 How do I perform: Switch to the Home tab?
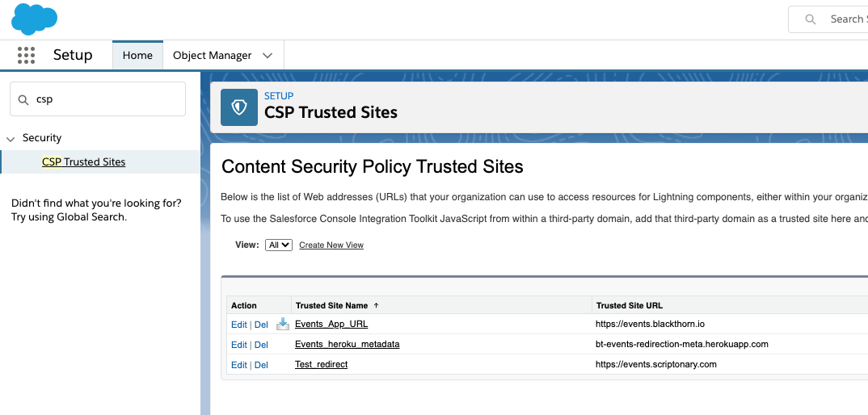coord(137,56)
